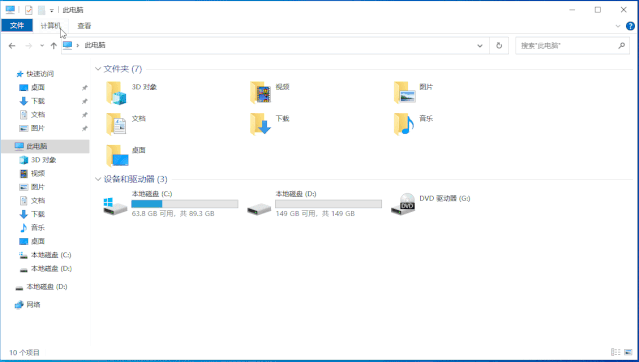Select 本地磁盘 (C:) in navigation pane
This screenshot has height=362, width=639.
pos(51,255)
